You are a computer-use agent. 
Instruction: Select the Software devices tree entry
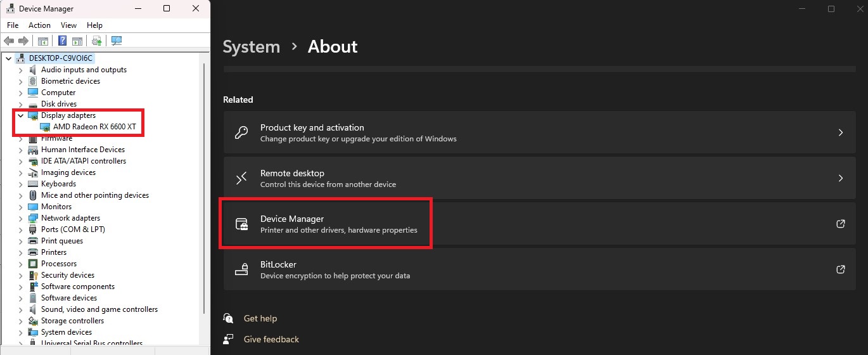[69, 298]
